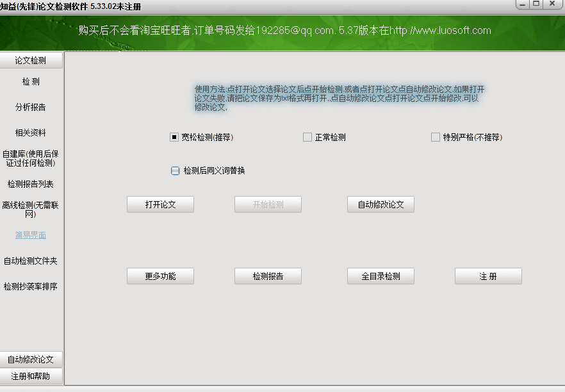Image resolution: width=565 pixels, height=392 pixels.
Task: Open the 注册和帮助 sidebar section
Action: (31, 376)
